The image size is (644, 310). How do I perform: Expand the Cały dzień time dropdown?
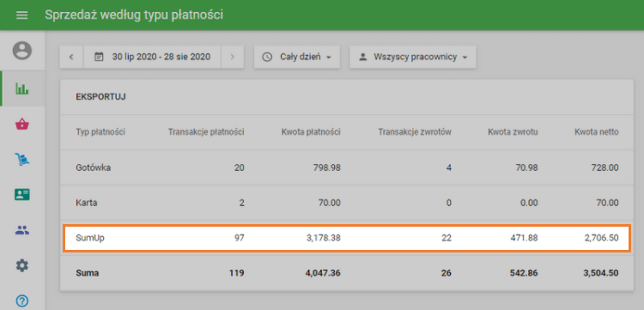pos(297,57)
